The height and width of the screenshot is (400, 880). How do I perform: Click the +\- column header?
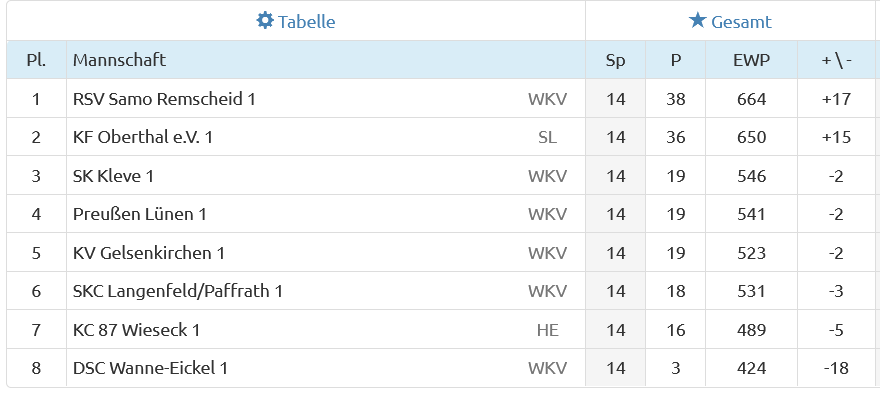pyautogui.click(x=836, y=60)
